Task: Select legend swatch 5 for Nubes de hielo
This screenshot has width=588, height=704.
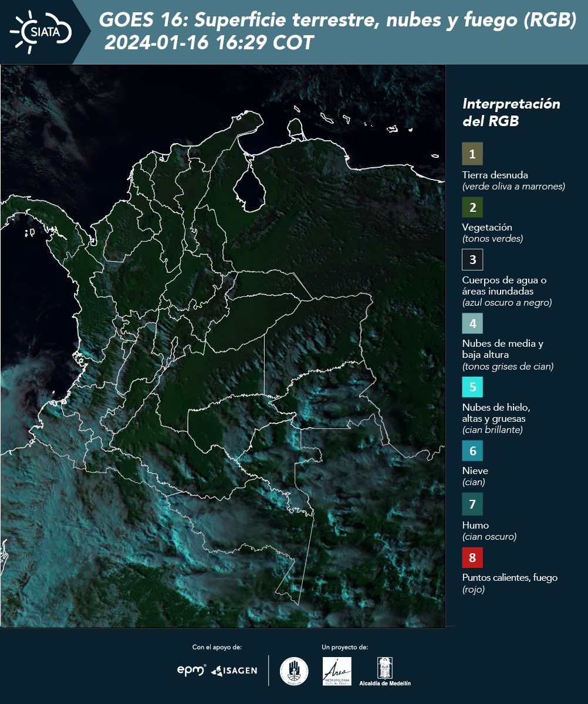Action: [472, 387]
